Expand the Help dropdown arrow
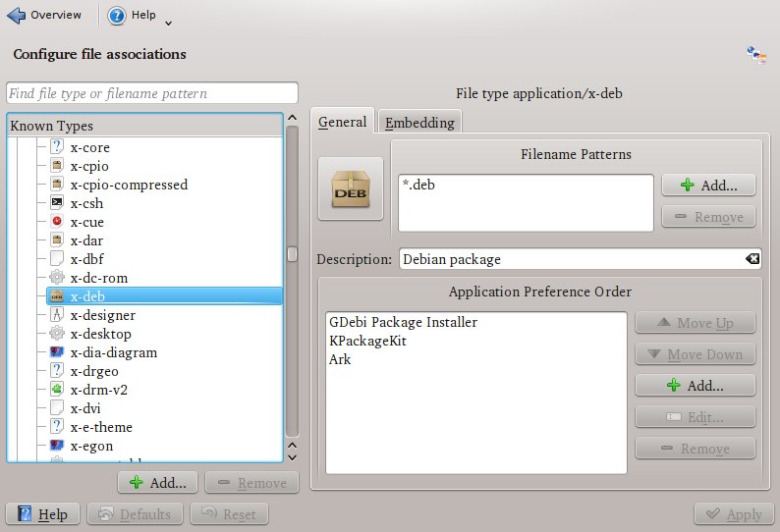 (x=168, y=23)
